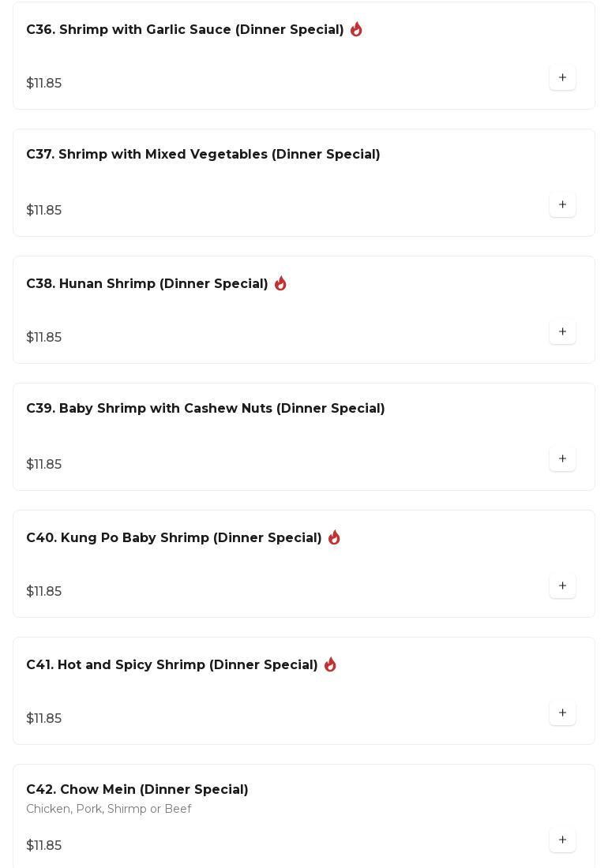The width and height of the screenshot is (608, 868).
Task: Open C37 Shrimp with Mixed Vegetables title
Action: pos(203,155)
